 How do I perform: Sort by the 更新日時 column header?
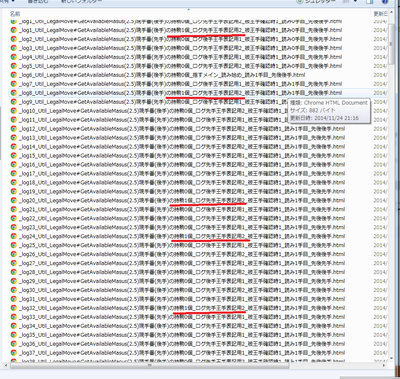380,14
